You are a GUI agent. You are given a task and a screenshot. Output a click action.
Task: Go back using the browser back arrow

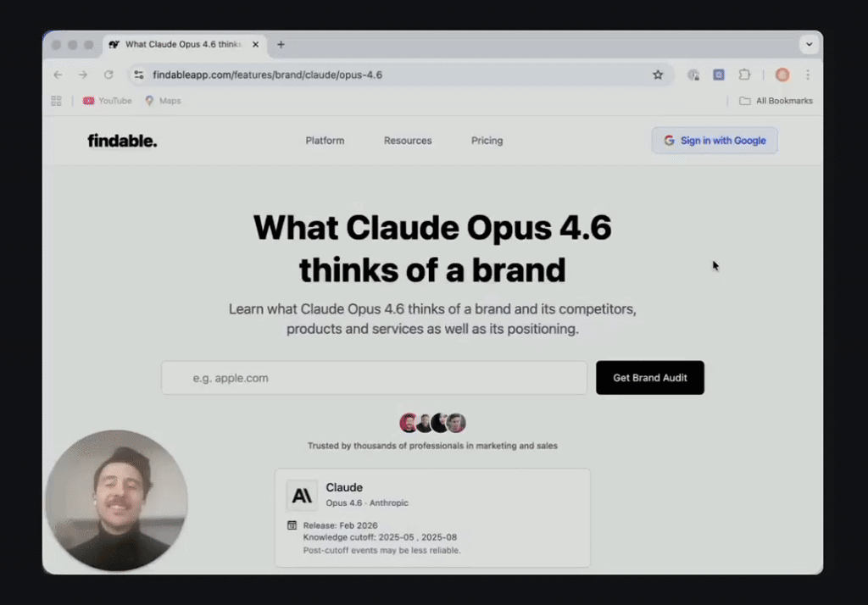click(x=58, y=75)
